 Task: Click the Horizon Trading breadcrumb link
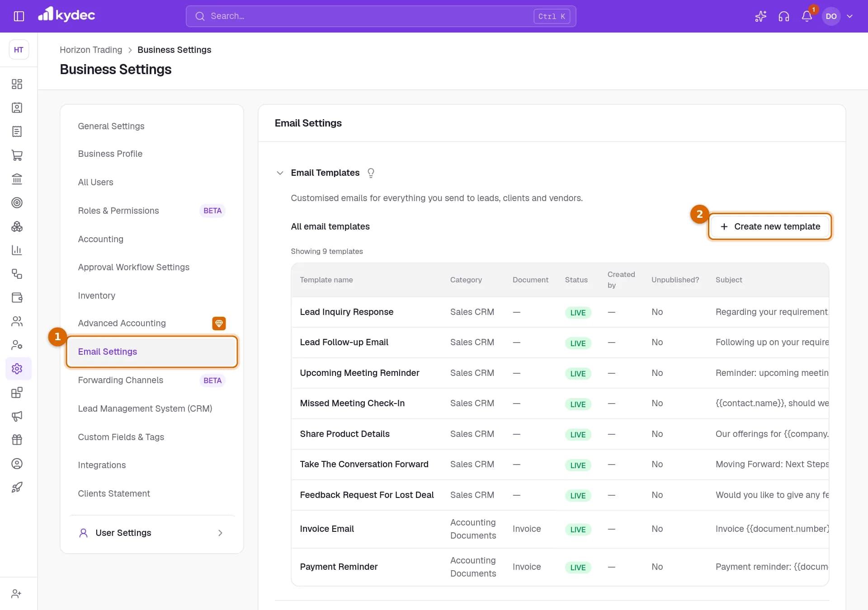tap(91, 50)
